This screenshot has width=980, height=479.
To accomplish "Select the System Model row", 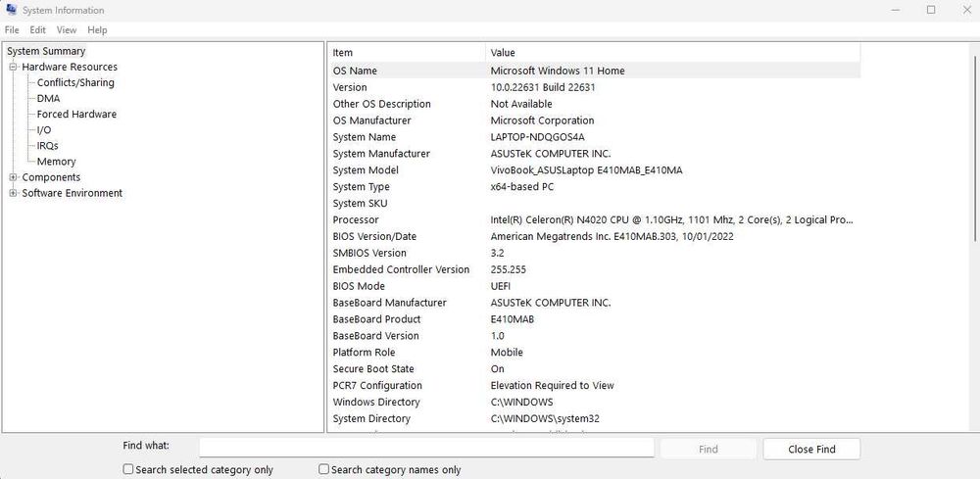I will point(595,169).
